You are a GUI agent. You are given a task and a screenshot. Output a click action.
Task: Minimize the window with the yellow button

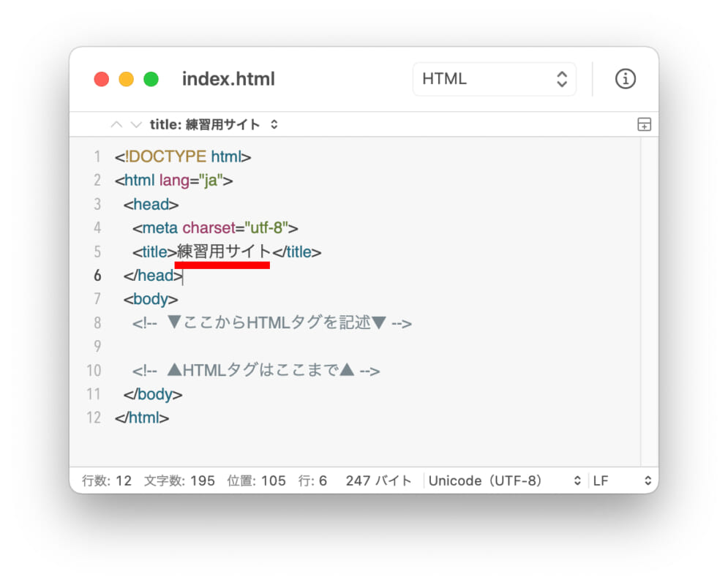[126, 79]
